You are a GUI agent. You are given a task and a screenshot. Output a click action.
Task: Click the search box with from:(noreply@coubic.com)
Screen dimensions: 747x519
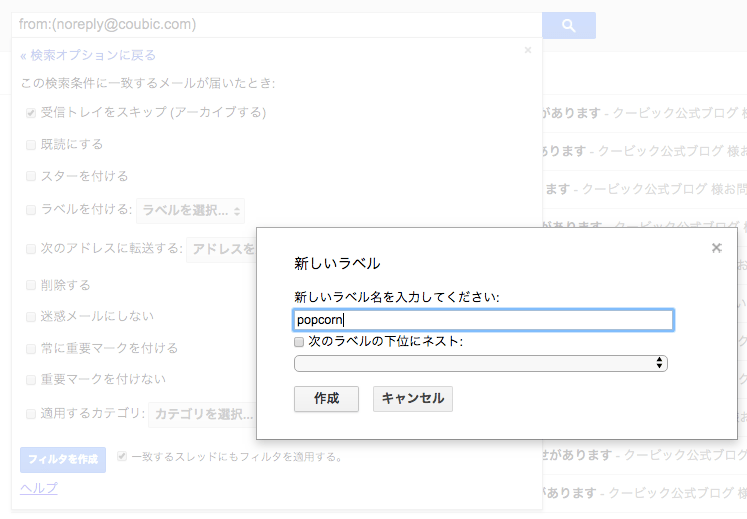277,25
